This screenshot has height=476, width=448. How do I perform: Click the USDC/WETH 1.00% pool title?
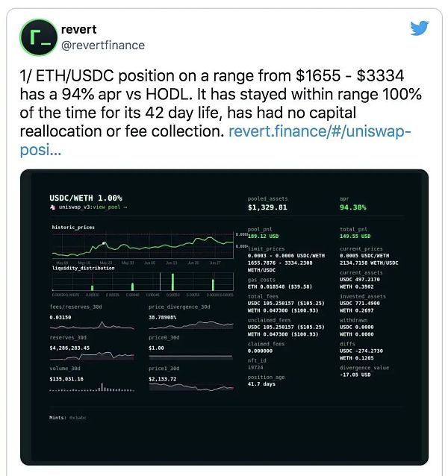(x=85, y=197)
